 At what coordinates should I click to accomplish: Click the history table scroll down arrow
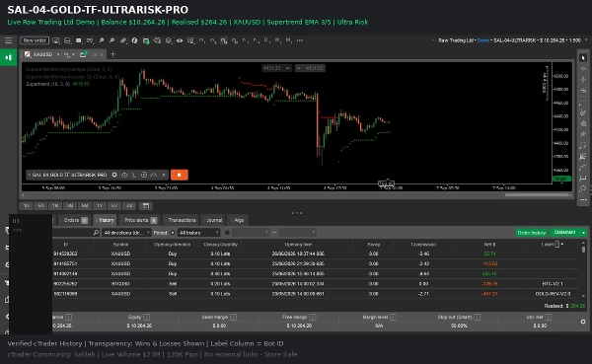pos(584,296)
